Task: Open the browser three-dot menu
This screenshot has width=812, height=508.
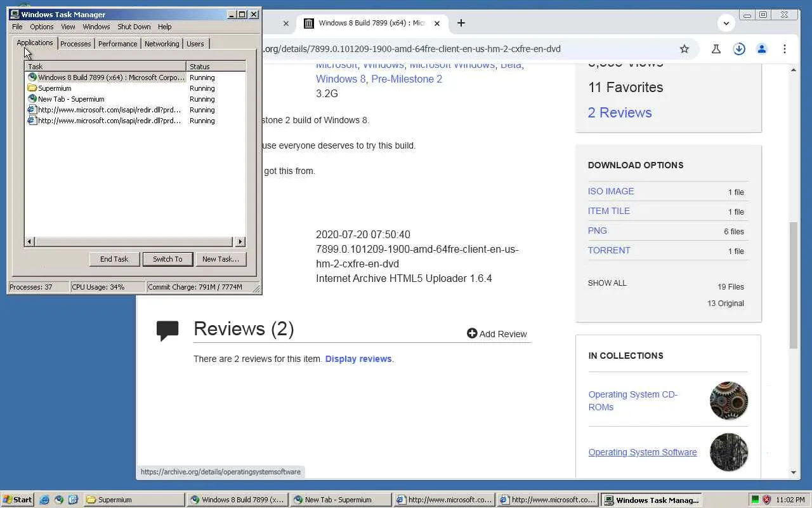Action: point(785,49)
